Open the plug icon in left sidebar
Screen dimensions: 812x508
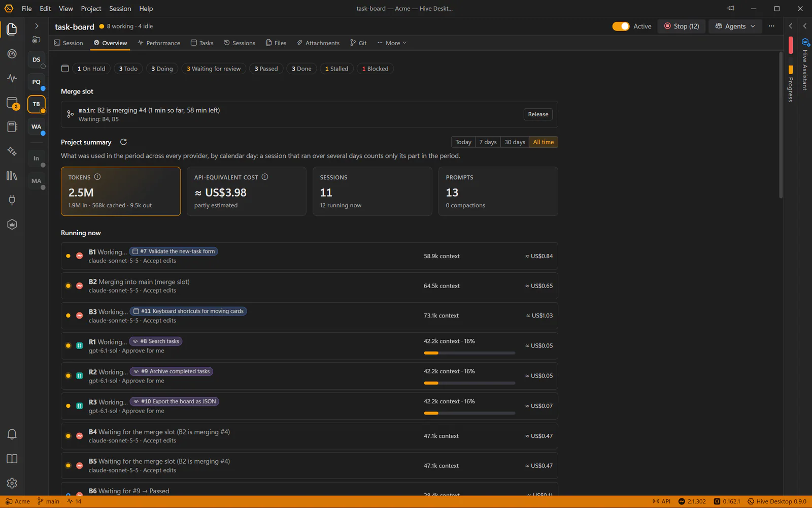pos(12,200)
